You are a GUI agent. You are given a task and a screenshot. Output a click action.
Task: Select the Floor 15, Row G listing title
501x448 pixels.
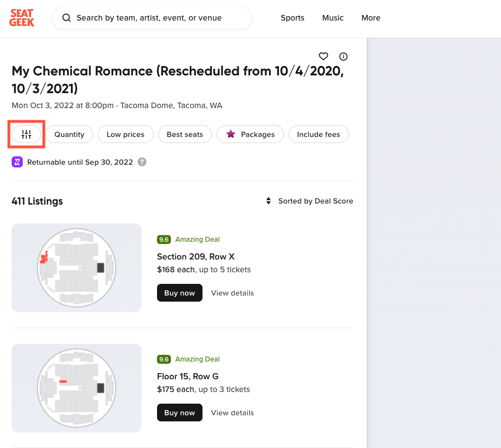coord(188,376)
